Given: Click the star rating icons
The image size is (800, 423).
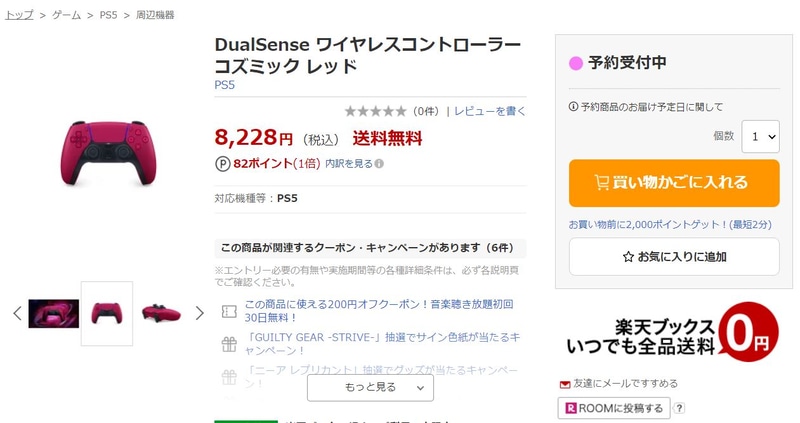Looking at the screenshot, I should (375, 111).
